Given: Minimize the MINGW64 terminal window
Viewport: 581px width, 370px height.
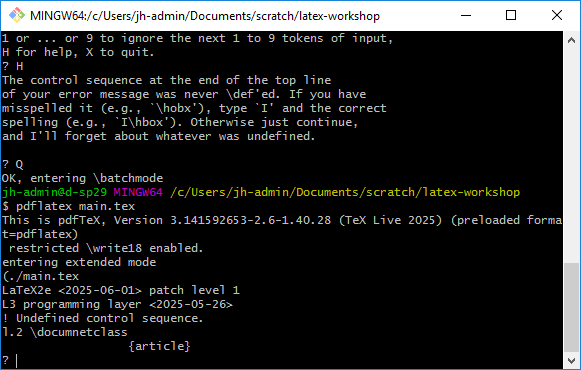Looking at the screenshot, I should point(466,16).
